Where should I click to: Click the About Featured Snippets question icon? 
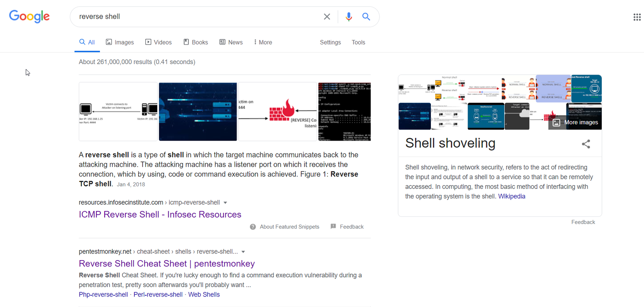point(253,227)
